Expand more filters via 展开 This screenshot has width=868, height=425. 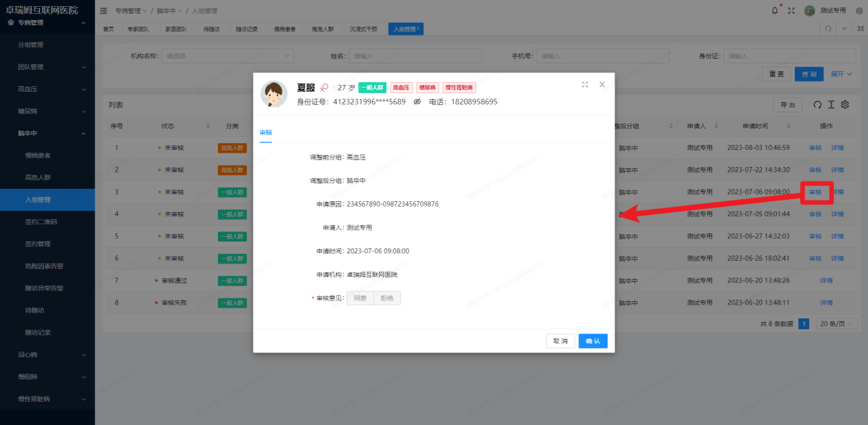839,73
